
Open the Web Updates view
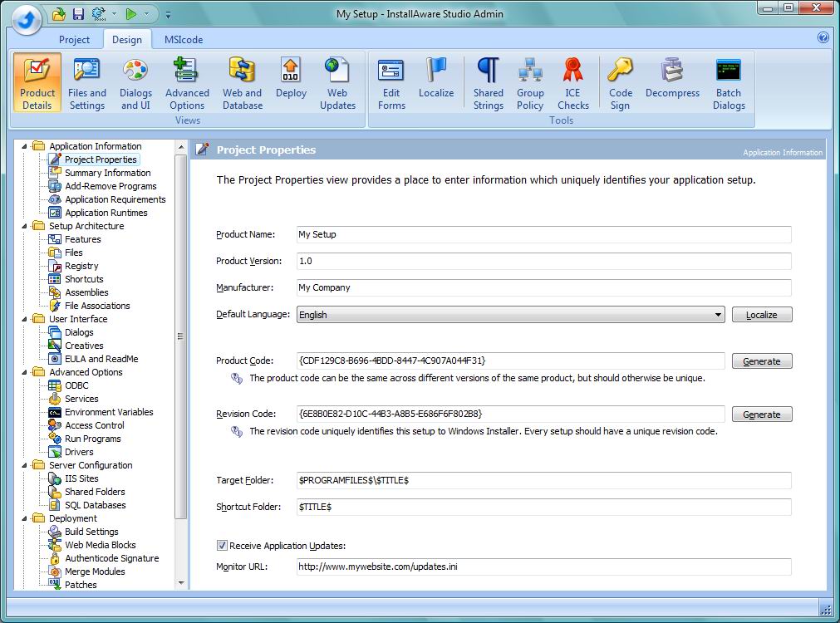(337, 82)
